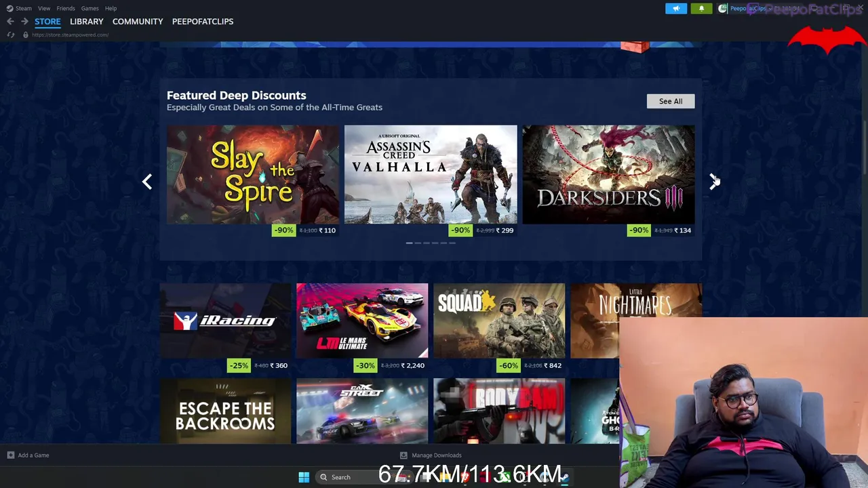Click See All for Featured Deep Discounts
The width and height of the screenshot is (868, 488).
[x=671, y=101]
